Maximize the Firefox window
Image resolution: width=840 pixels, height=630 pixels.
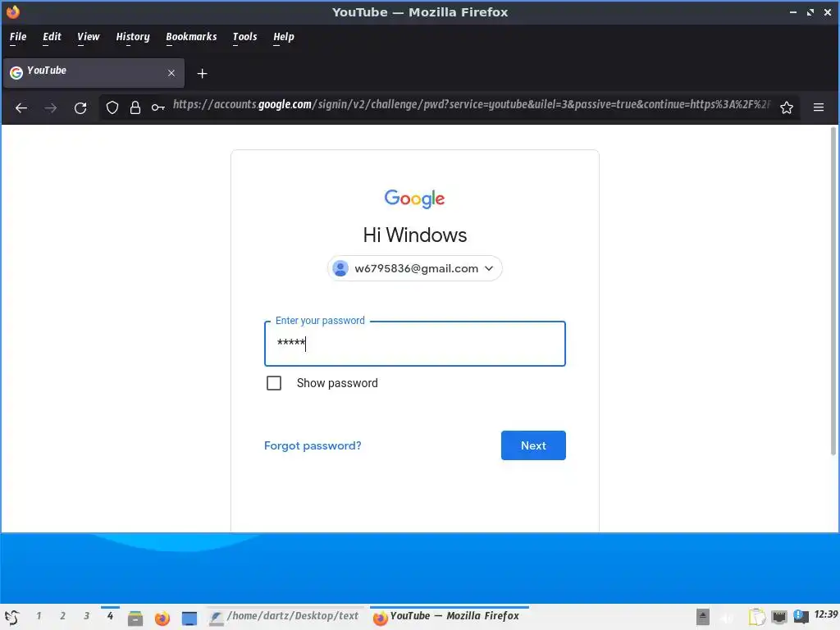[810, 12]
